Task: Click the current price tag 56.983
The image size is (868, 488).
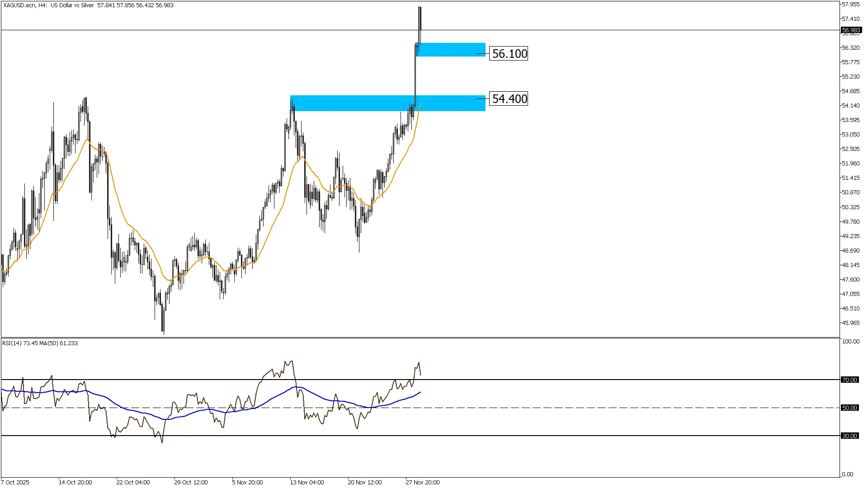Action: coord(851,30)
